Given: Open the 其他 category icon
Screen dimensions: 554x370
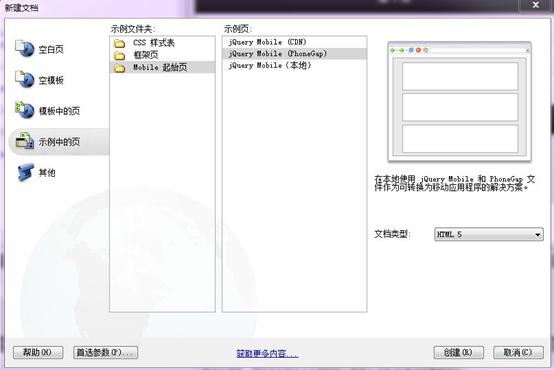Looking at the screenshot, I should [x=25, y=172].
